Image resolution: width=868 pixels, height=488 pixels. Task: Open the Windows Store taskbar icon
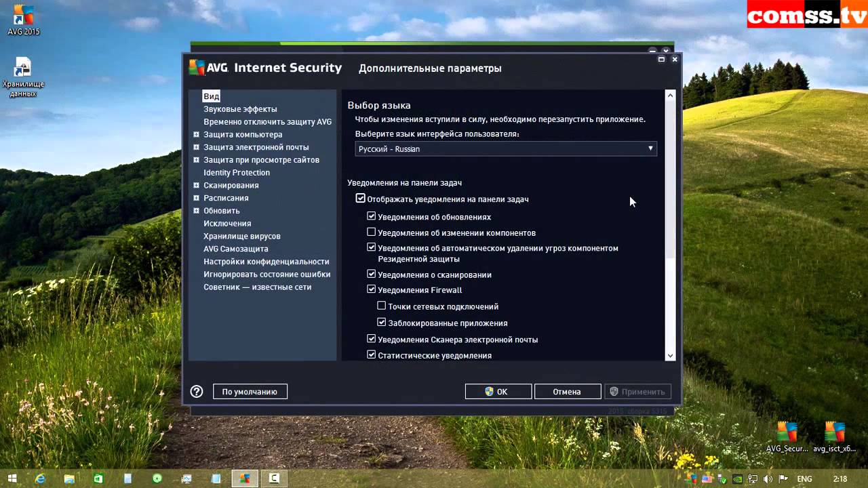(x=98, y=479)
